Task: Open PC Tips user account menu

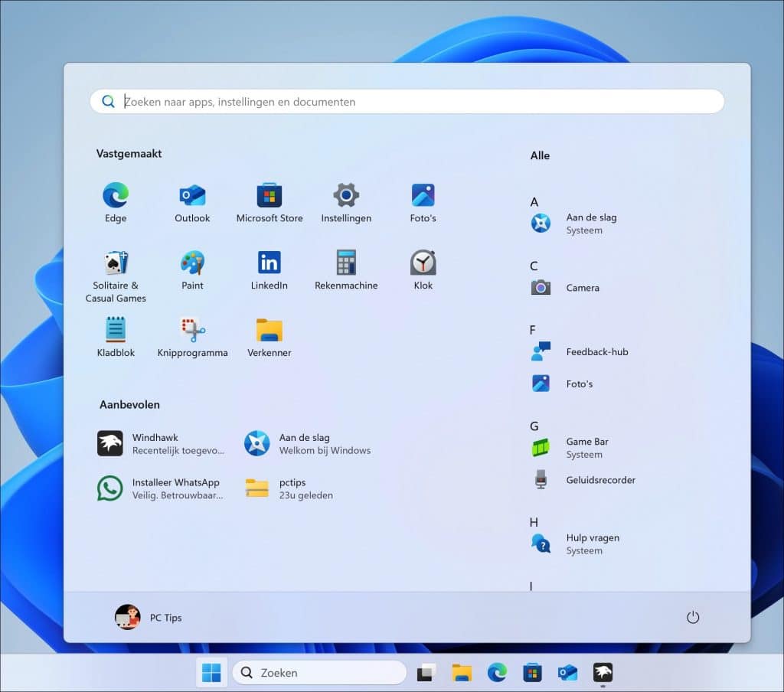Action: 149,618
